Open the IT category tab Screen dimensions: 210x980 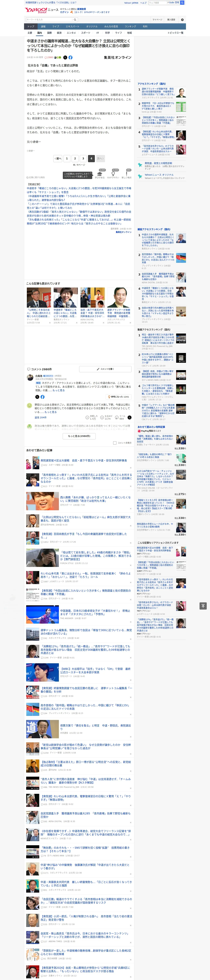pyautogui.click(x=98, y=33)
